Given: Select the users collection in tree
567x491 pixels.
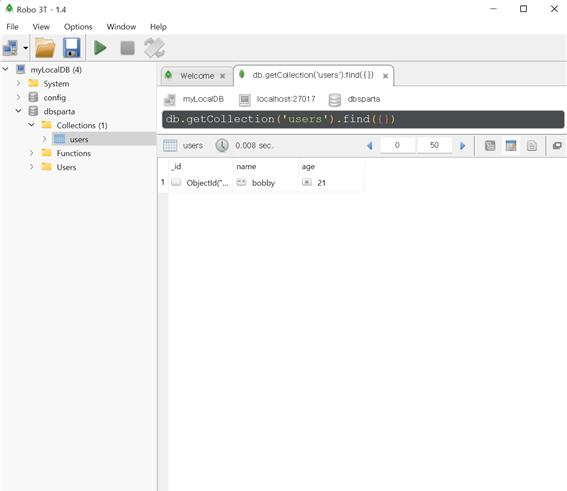Looking at the screenshot, I should click(x=79, y=139).
